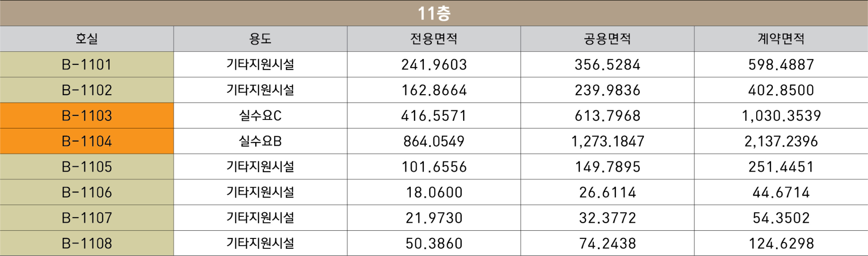Select the 호실 column header
Image resolution: width=868 pixels, height=256 pixels.
(x=87, y=39)
